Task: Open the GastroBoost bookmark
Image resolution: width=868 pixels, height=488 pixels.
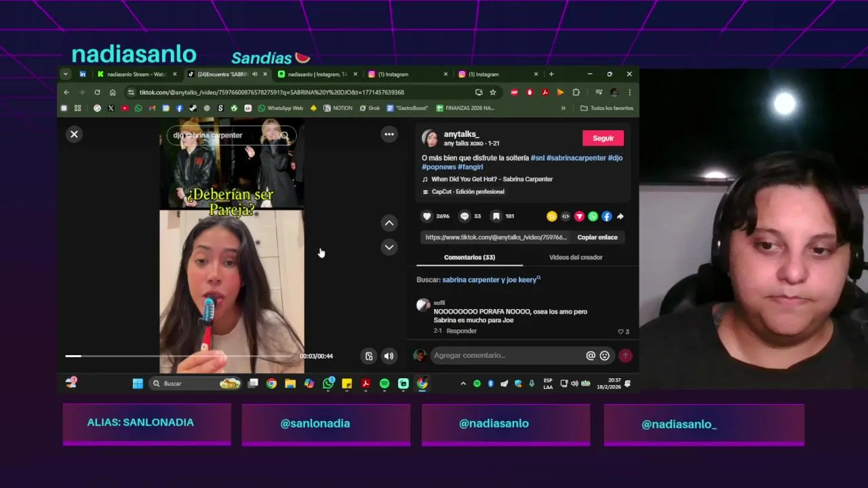Action: [x=408, y=108]
